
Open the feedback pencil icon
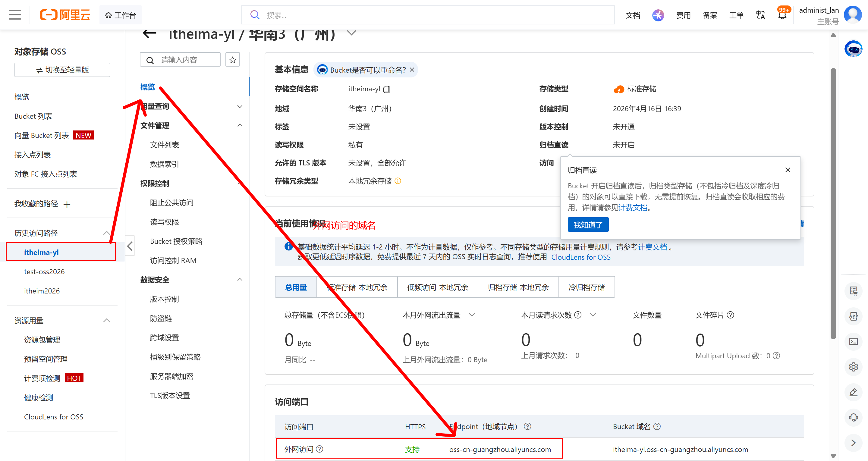853,392
